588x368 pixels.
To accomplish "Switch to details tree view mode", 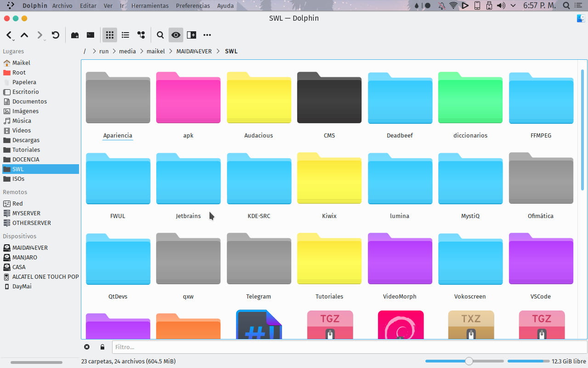I will click(x=141, y=35).
